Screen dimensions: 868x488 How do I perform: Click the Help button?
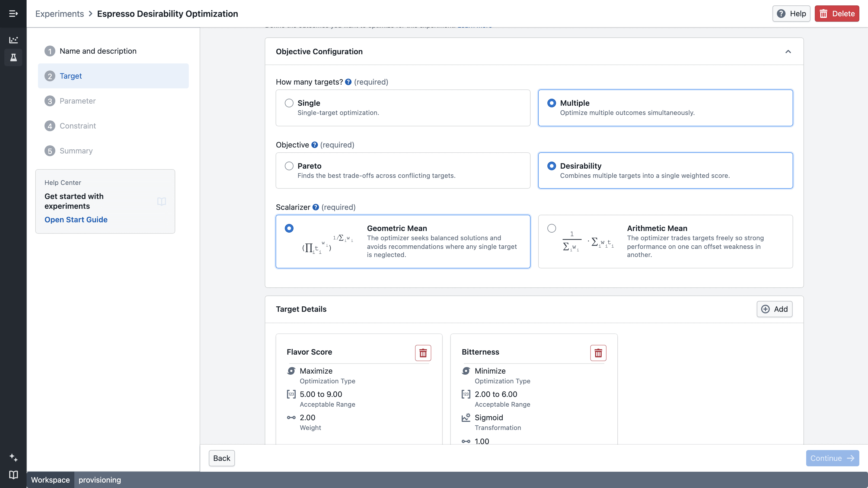point(791,14)
